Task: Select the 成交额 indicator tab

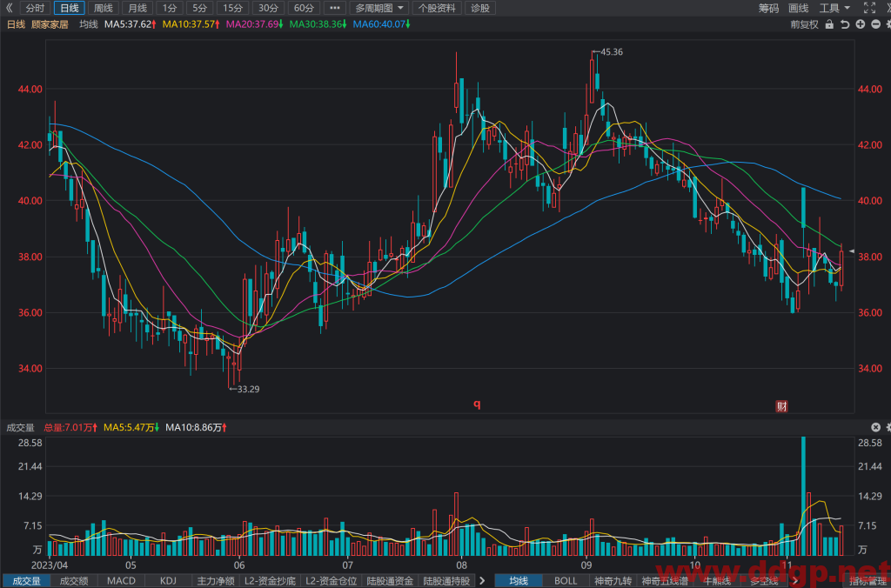Action: tap(74, 581)
